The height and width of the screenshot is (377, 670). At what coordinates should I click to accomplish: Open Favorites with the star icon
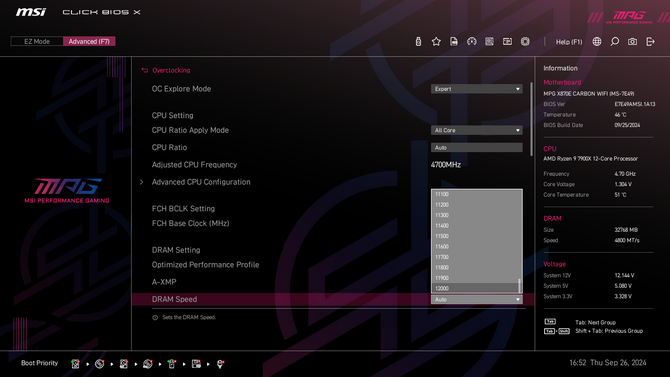point(436,41)
